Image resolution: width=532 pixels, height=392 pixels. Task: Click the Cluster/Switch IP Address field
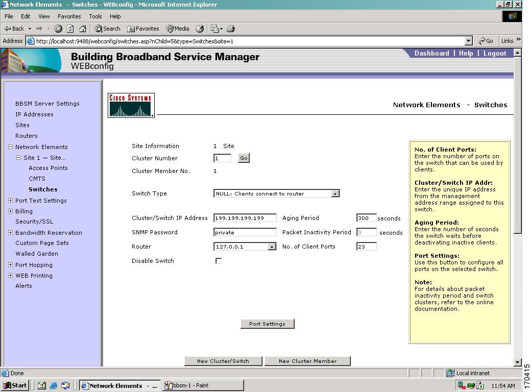pos(245,218)
